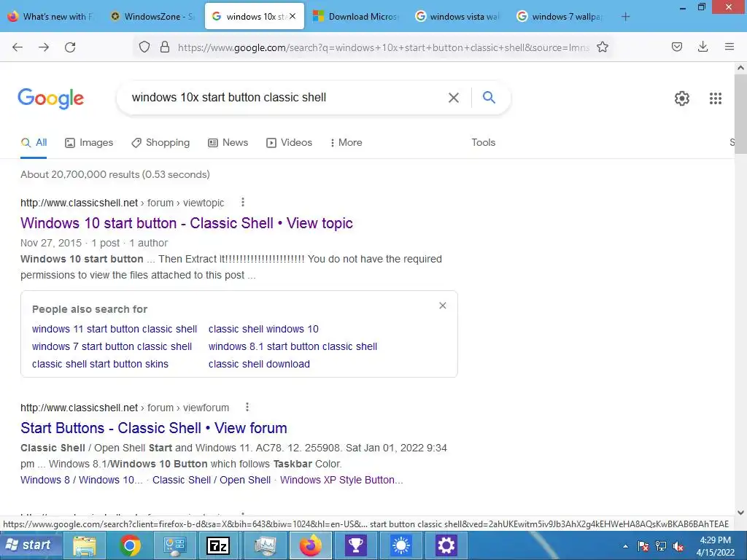The width and height of the screenshot is (747, 560).
Task: Open Windows 8 / Windows 10 sitelink
Action: click(82, 480)
